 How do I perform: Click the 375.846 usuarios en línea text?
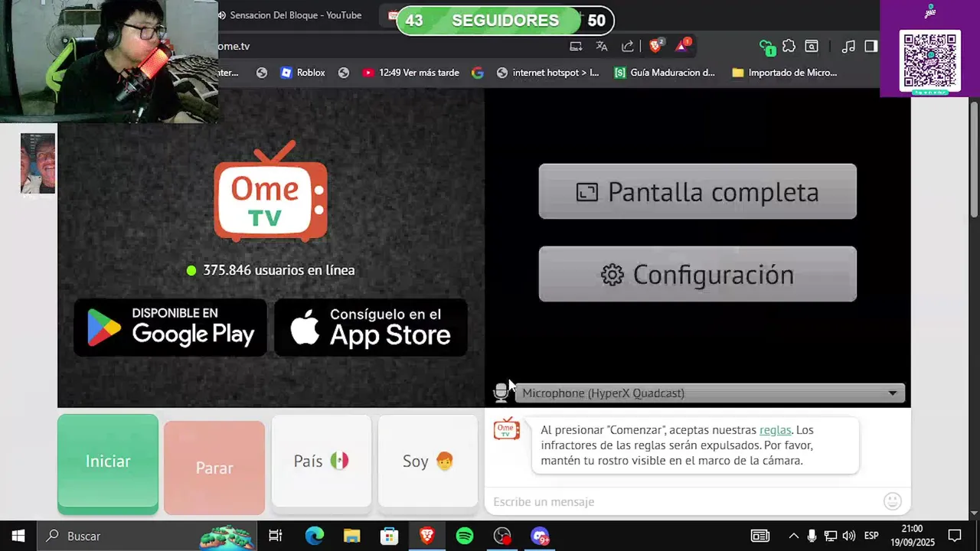click(279, 270)
